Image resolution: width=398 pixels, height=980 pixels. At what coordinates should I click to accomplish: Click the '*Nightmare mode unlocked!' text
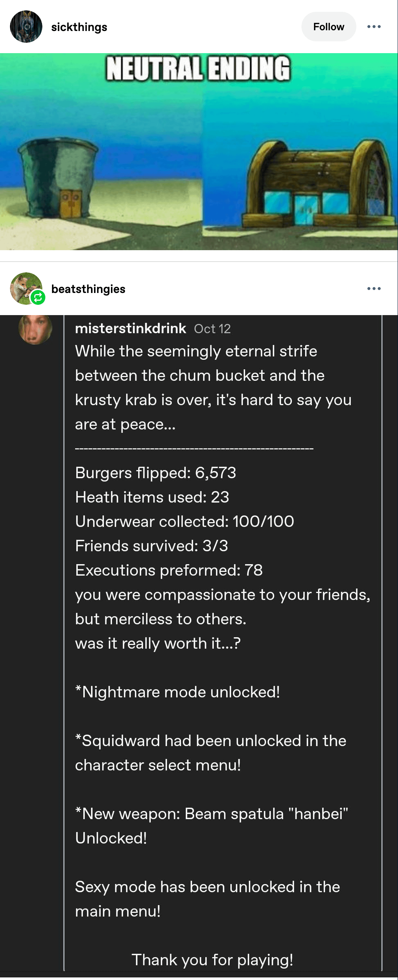click(x=178, y=692)
